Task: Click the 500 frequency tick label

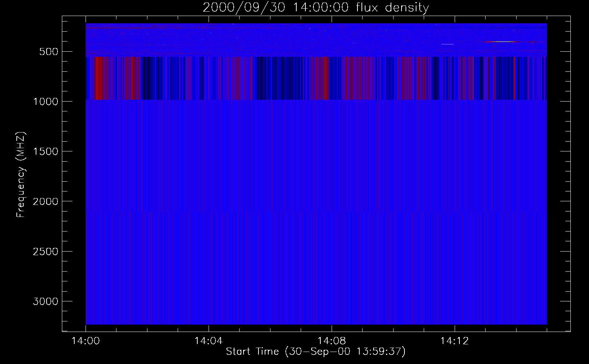Action: point(49,52)
